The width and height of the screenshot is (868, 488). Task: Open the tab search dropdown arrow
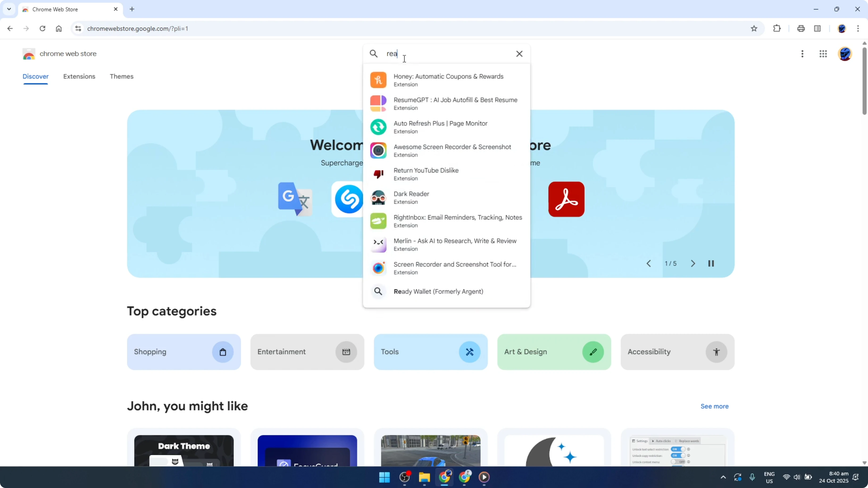tap(9, 9)
